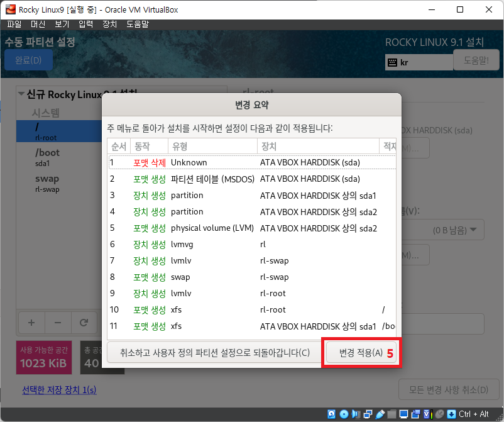Click the remove mount point minus button
This screenshot has width=504, height=422.
(58, 322)
